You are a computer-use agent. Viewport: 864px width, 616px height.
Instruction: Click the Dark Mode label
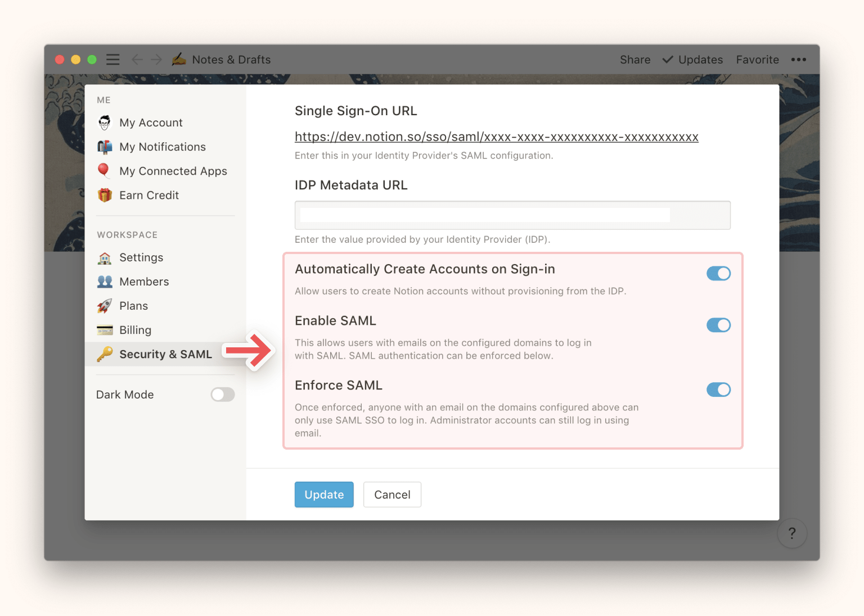click(125, 395)
